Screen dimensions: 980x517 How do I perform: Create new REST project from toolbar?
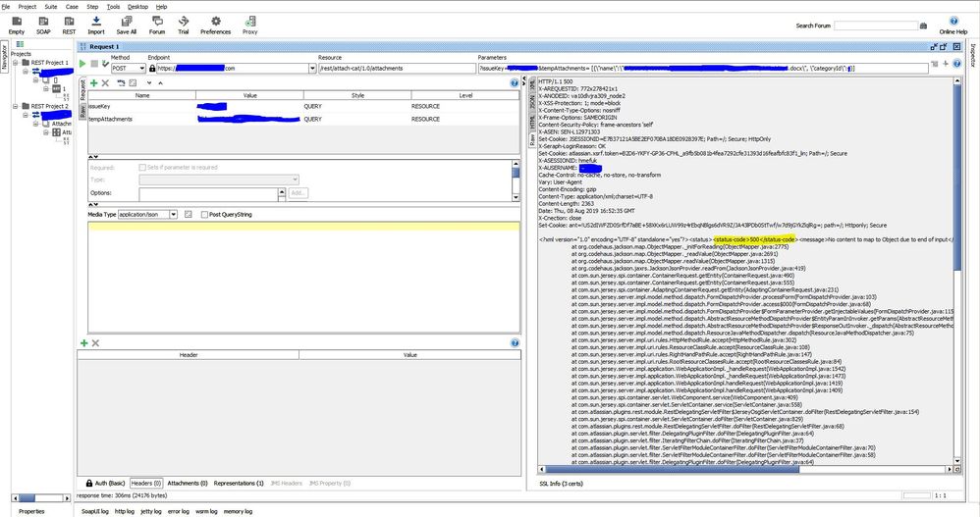click(69, 26)
